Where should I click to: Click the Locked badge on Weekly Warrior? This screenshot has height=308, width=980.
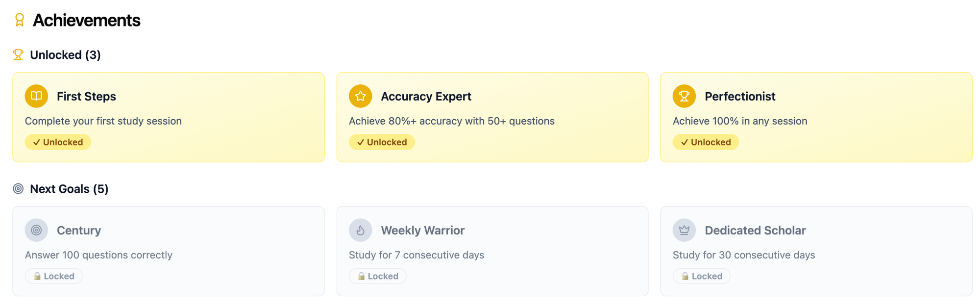pos(377,276)
